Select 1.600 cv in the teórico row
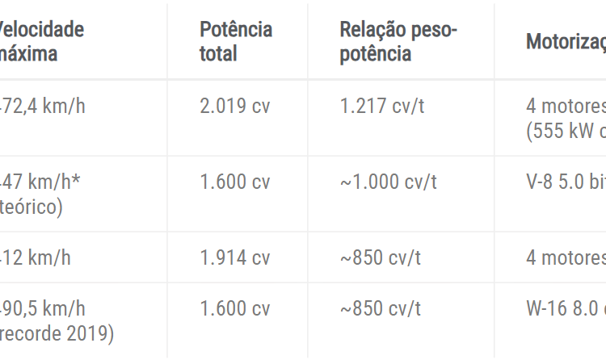Image resolution: width=606 pixels, height=364 pixels. (235, 182)
